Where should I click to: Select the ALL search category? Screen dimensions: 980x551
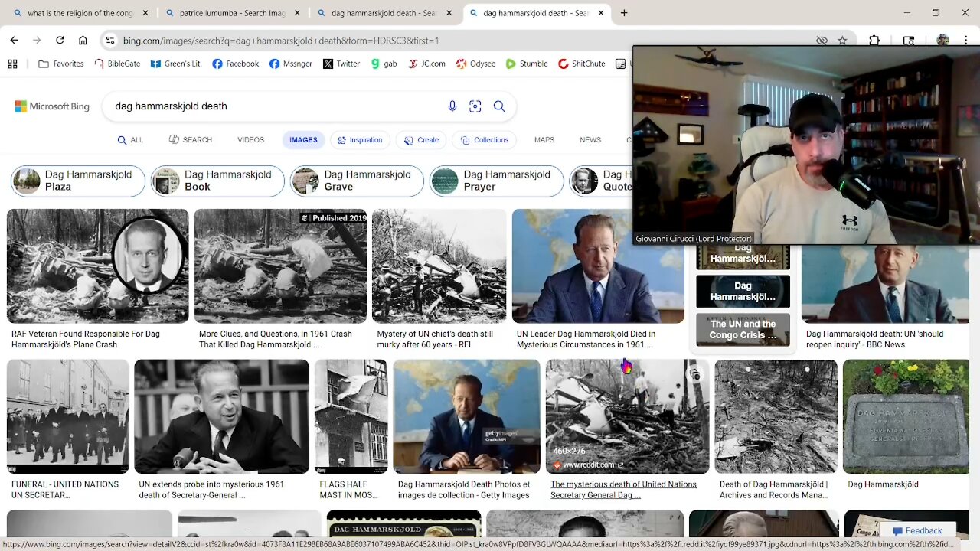pyautogui.click(x=130, y=140)
